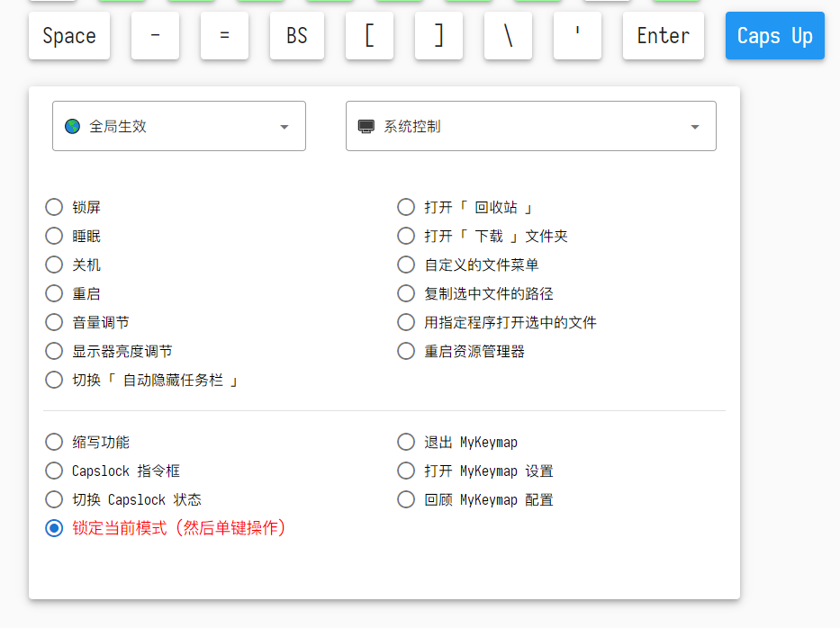The width and height of the screenshot is (840, 628).
Task: Select the 锁屏 radio option
Action: coord(54,207)
